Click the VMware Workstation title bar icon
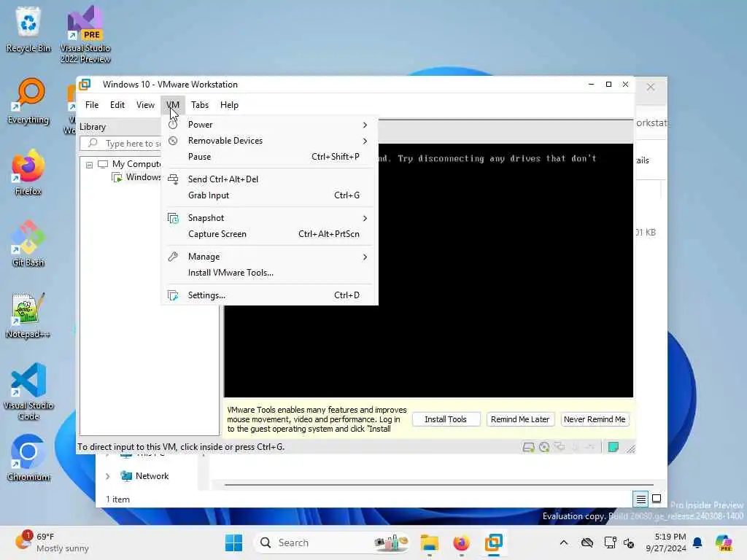747x560 pixels. pos(85,85)
